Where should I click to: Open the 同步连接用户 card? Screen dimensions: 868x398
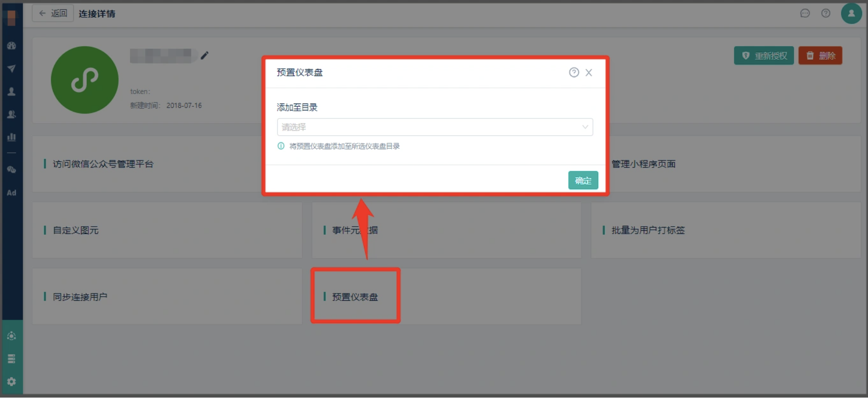tap(167, 296)
